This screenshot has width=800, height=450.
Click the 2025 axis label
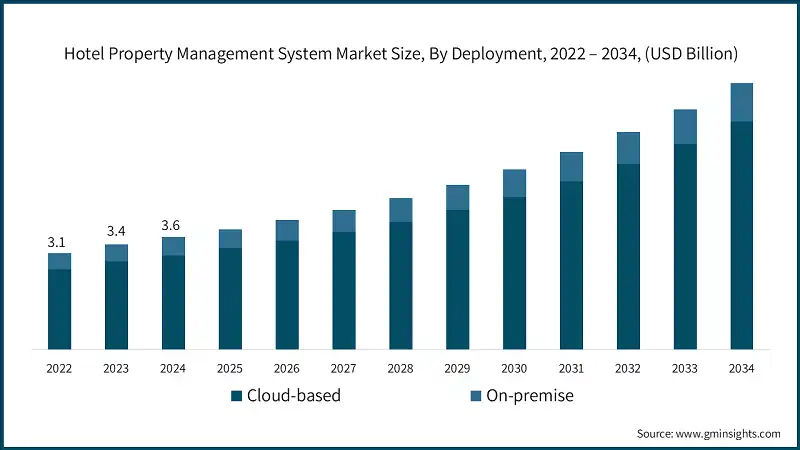click(x=230, y=368)
